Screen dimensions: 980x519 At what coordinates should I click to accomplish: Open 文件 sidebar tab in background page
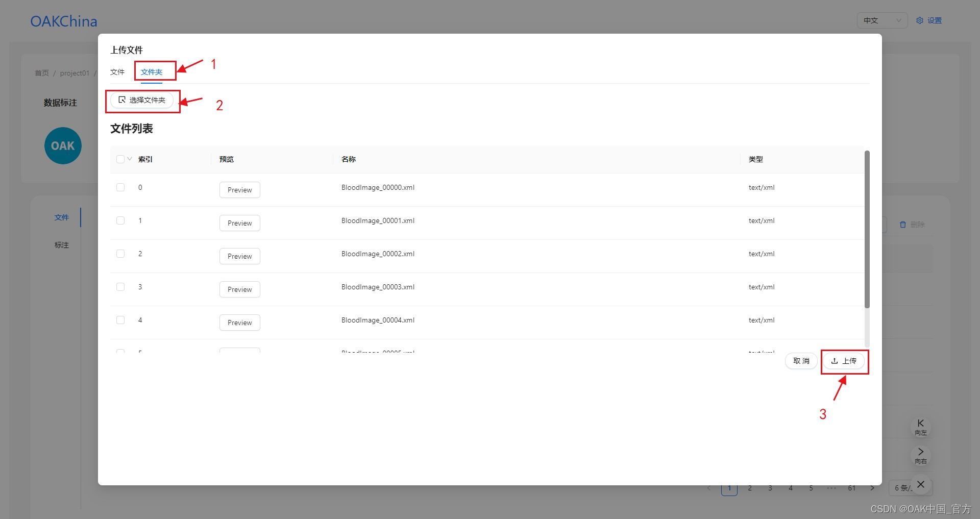[62, 217]
